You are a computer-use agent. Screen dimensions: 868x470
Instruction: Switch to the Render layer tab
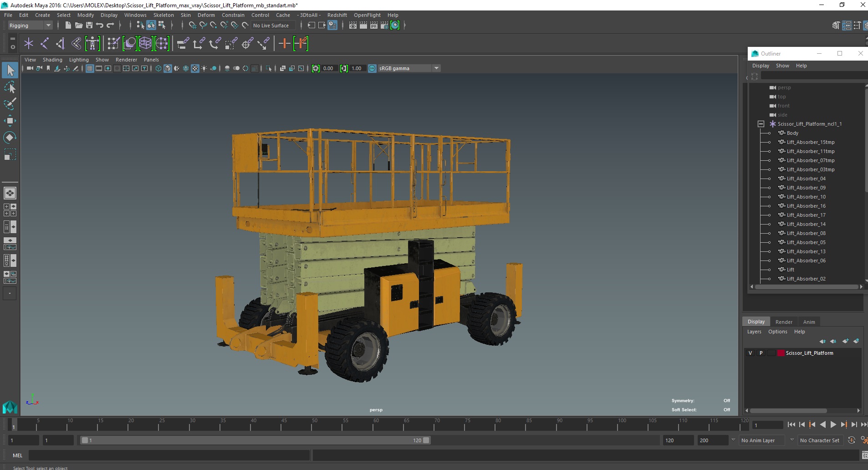click(784, 322)
